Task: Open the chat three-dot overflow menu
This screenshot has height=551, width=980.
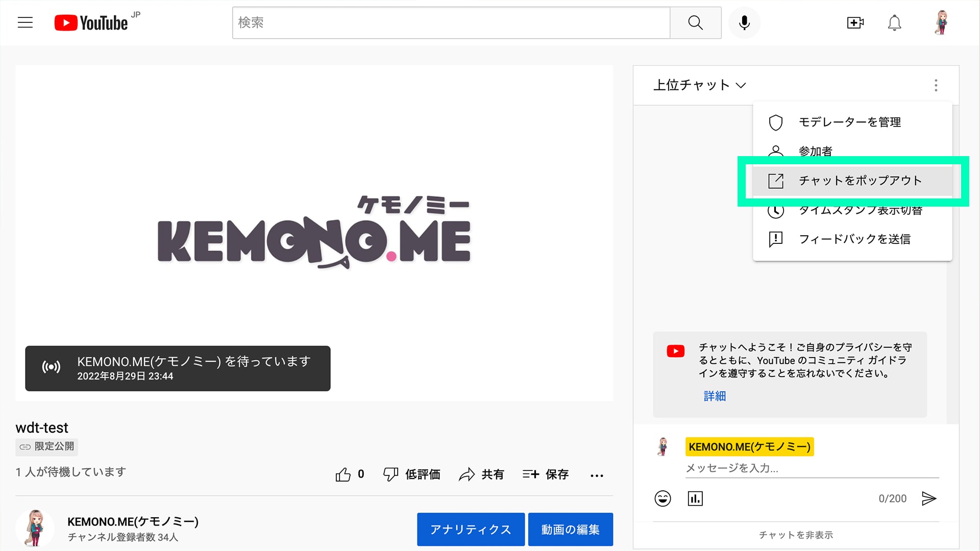Action: click(936, 85)
